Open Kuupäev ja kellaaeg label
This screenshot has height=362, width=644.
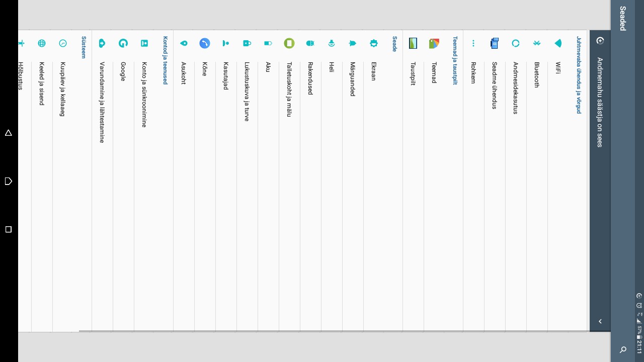click(63, 89)
